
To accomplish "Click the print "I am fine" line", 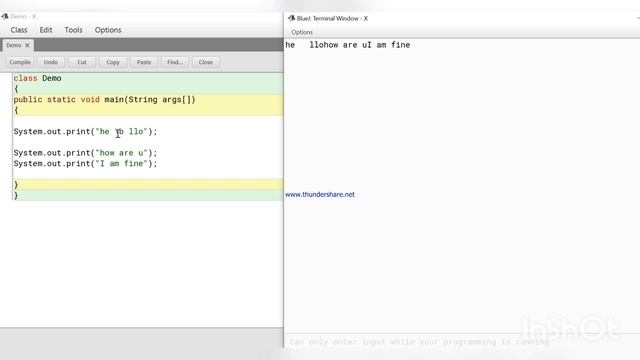I will [x=85, y=163].
